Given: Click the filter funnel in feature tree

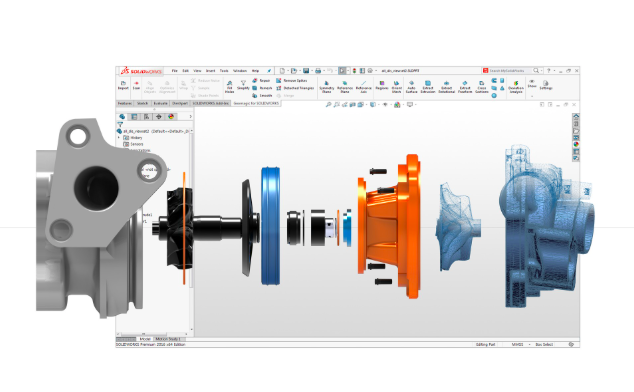Looking at the screenshot, I should click(120, 125).
